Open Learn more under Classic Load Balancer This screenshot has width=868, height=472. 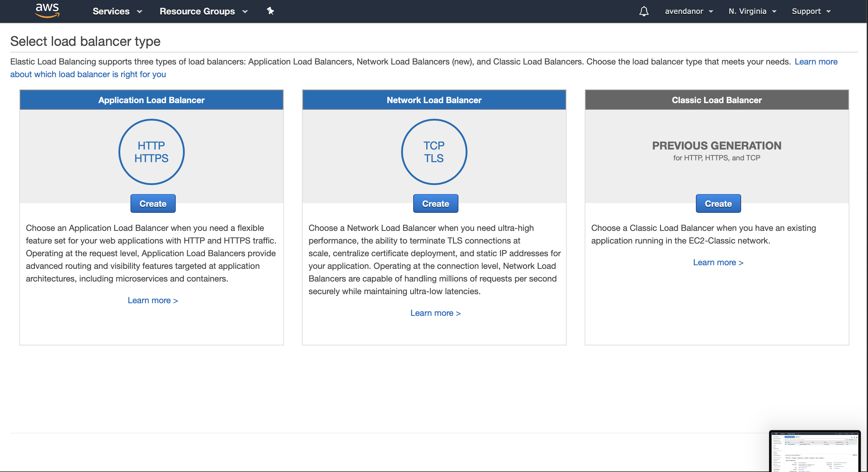point(718,263)
